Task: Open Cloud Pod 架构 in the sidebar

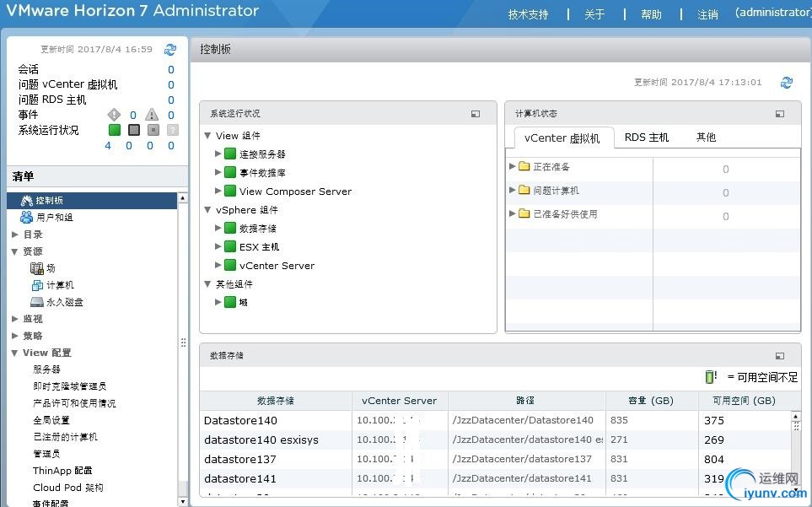Action: pos(68,488)
